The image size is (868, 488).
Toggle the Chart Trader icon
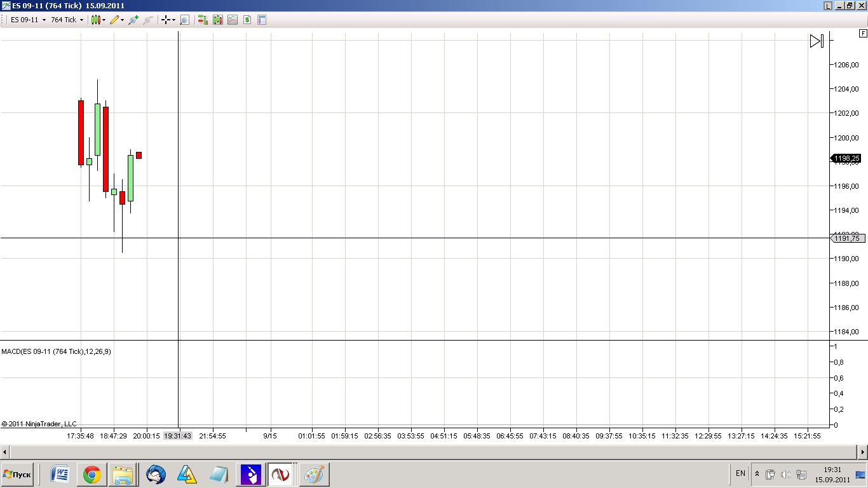[x=203, y=20]
